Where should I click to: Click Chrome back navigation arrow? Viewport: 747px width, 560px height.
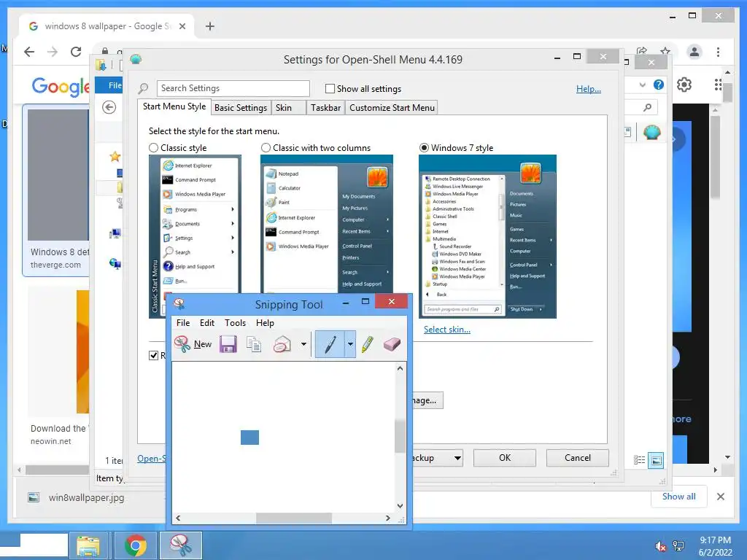click(x=29, y=52)
